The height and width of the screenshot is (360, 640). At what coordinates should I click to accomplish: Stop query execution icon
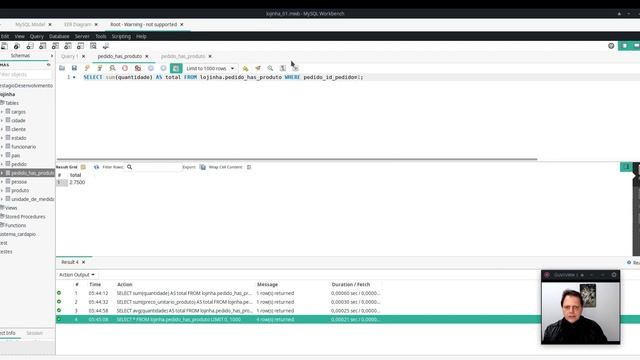125,68
